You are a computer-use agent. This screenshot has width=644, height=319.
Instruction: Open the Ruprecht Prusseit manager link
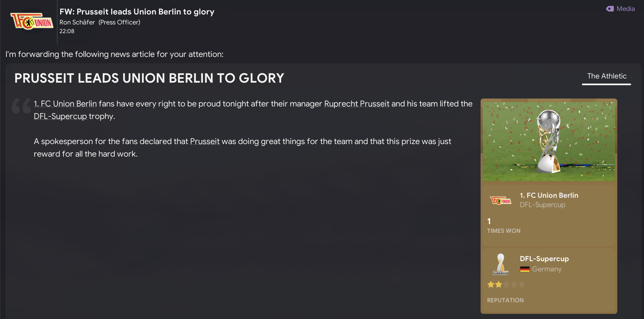click(x=356, y=104)
